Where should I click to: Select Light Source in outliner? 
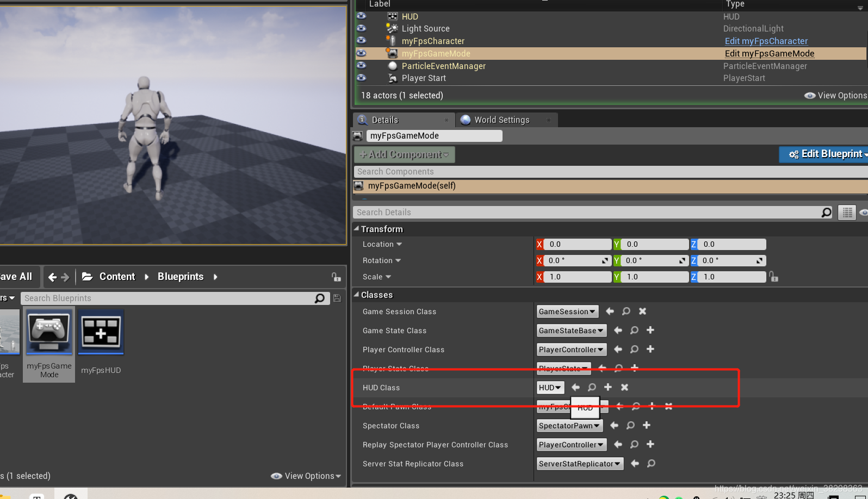[x=425, y=28]
